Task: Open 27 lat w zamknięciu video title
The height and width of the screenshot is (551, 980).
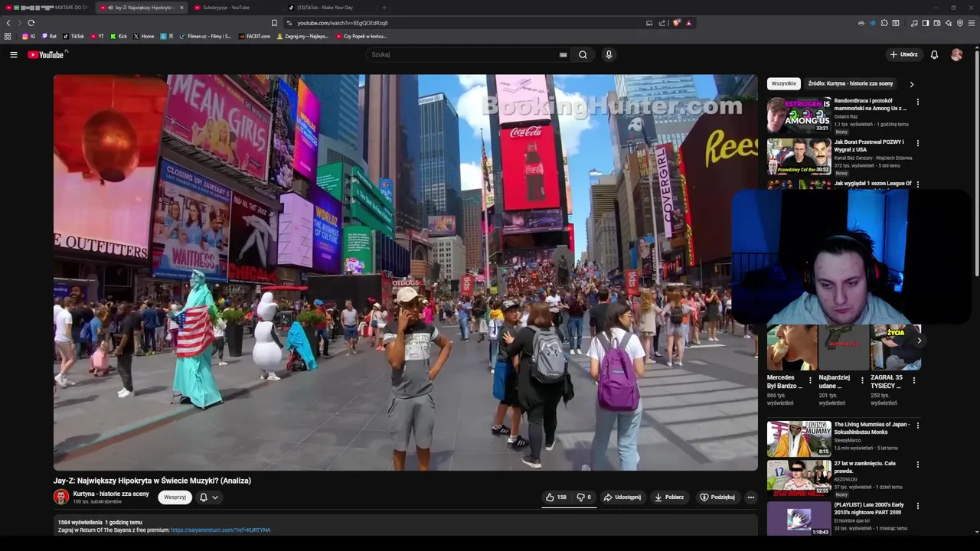Action: click(x=865, y=467)
